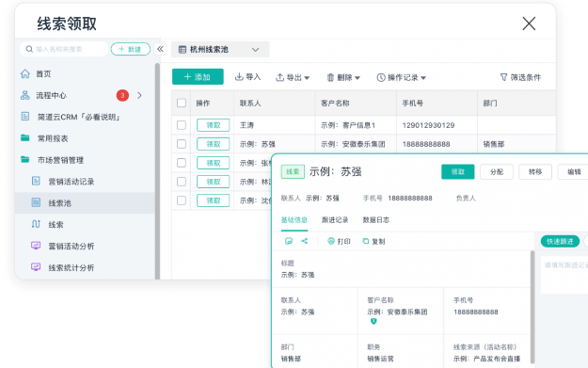Image resolution: width=588 pixels, height=368 pixels.
Task: Open the 导出 export dropdown
Action: pyautogui.click(x=293, y=77)
